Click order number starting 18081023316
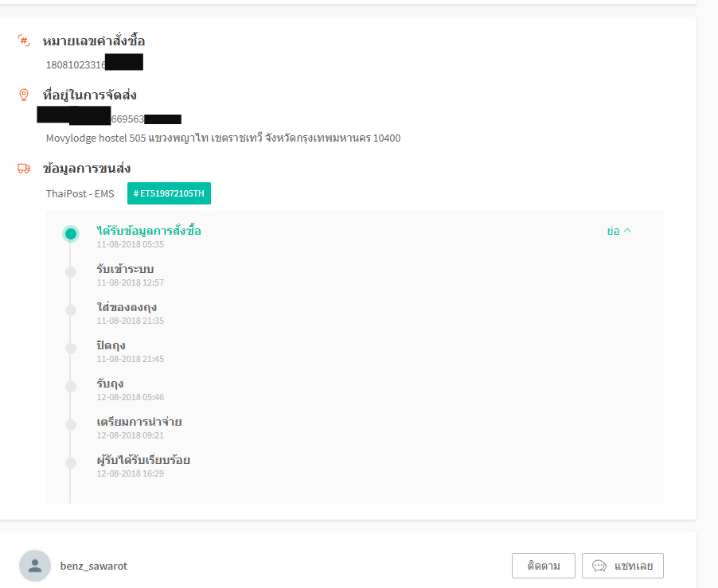 76,65
